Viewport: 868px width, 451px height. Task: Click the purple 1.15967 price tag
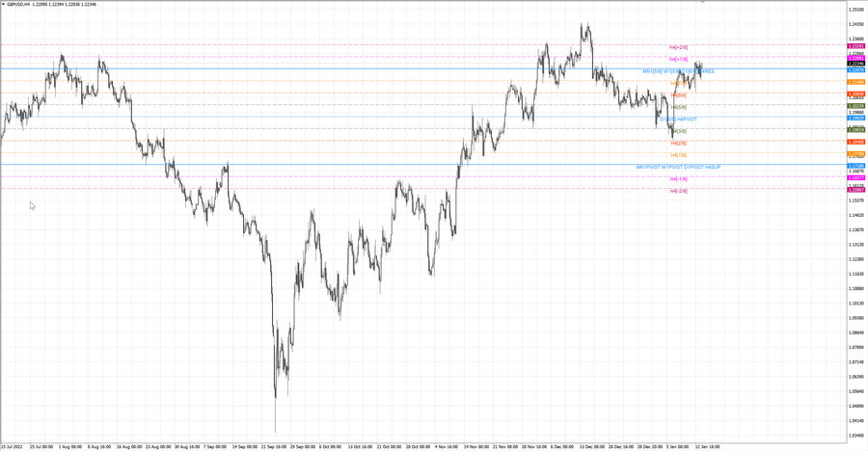[856, 190]
